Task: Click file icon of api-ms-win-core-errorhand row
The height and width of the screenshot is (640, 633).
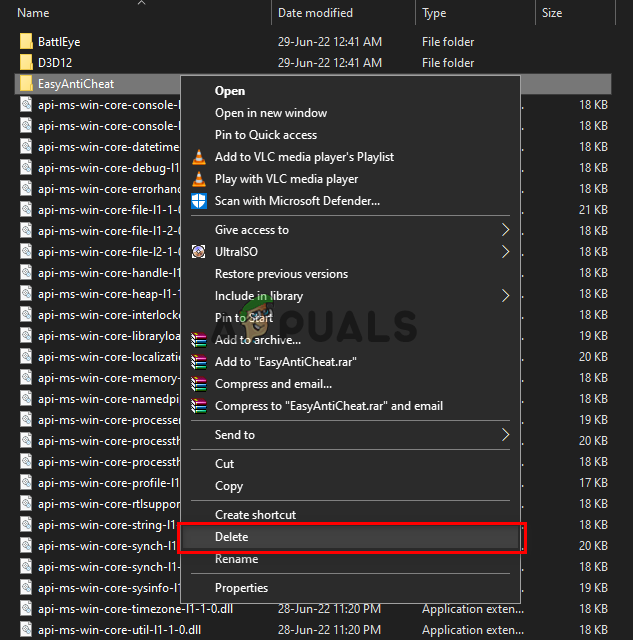Action: pyautogui.click(x=26, y=189)
